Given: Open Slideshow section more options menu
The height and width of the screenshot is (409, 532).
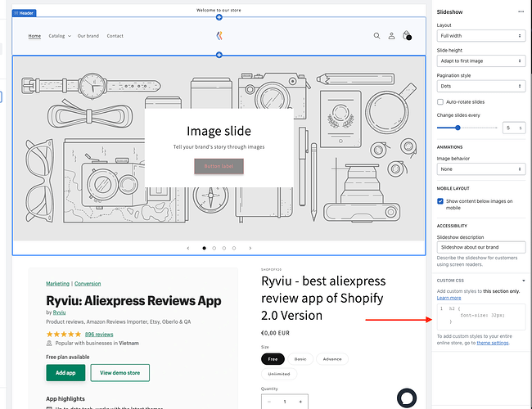Looking at the screenshot, I should pos(521,12).
